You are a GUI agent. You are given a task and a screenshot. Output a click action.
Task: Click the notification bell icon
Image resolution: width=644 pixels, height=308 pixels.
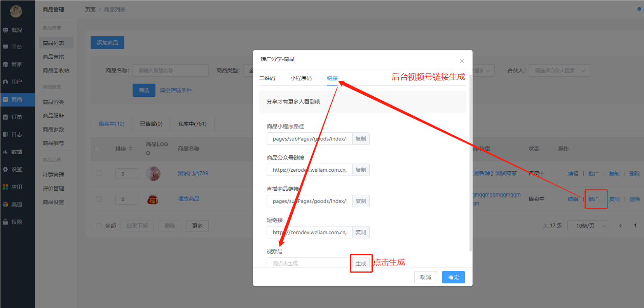(x=639, y=9)
